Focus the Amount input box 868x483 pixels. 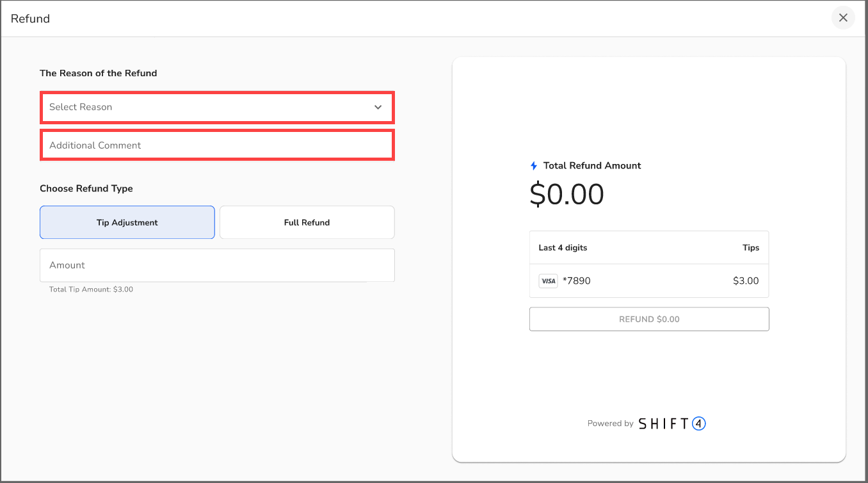point(216,265)
